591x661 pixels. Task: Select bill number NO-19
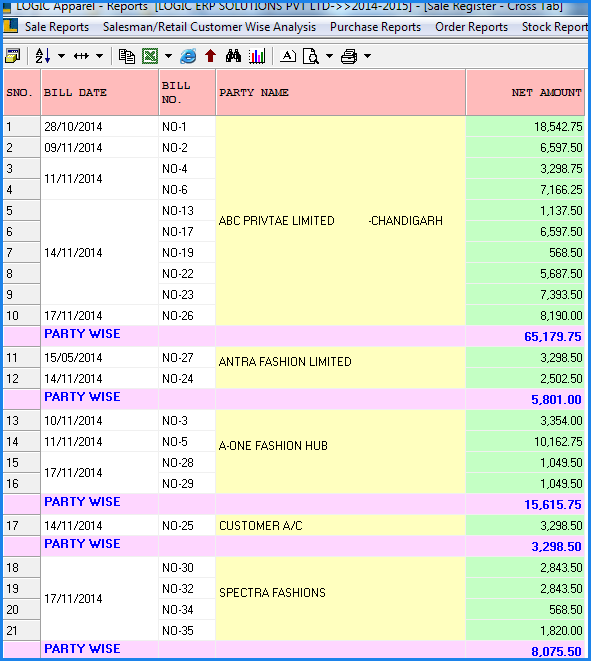187,253
